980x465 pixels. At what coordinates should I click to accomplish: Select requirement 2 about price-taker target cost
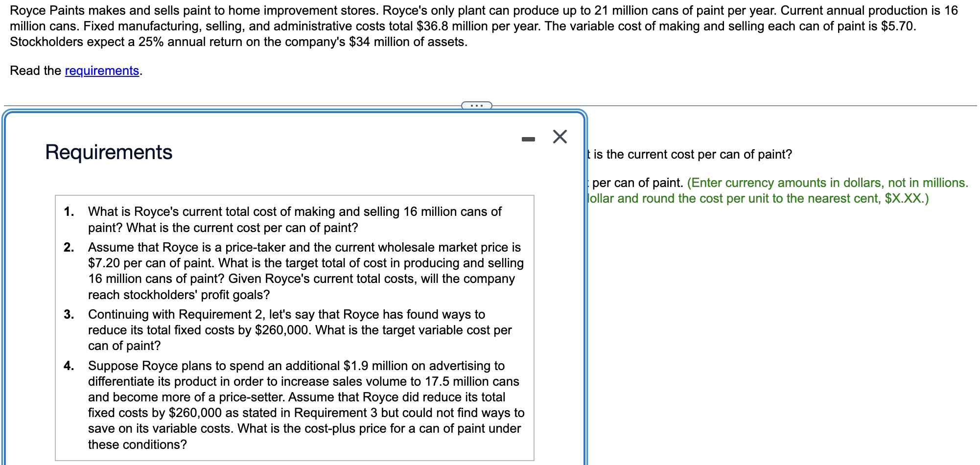point(295,271)
